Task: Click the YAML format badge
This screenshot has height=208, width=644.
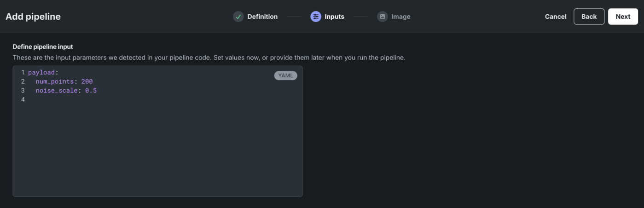Action: [285, 75]
